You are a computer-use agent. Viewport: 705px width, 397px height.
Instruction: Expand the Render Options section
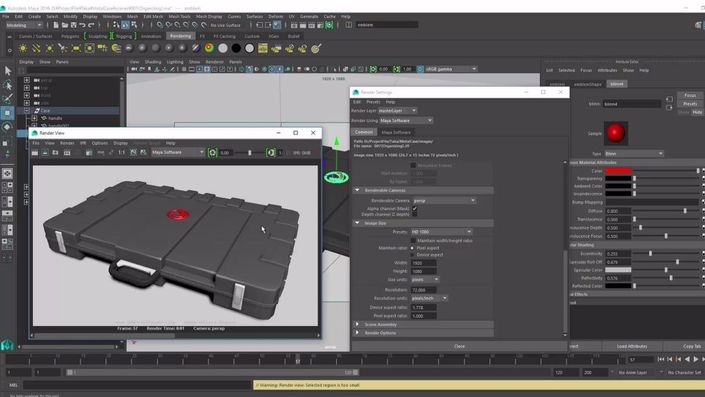[x=357, y=333]
